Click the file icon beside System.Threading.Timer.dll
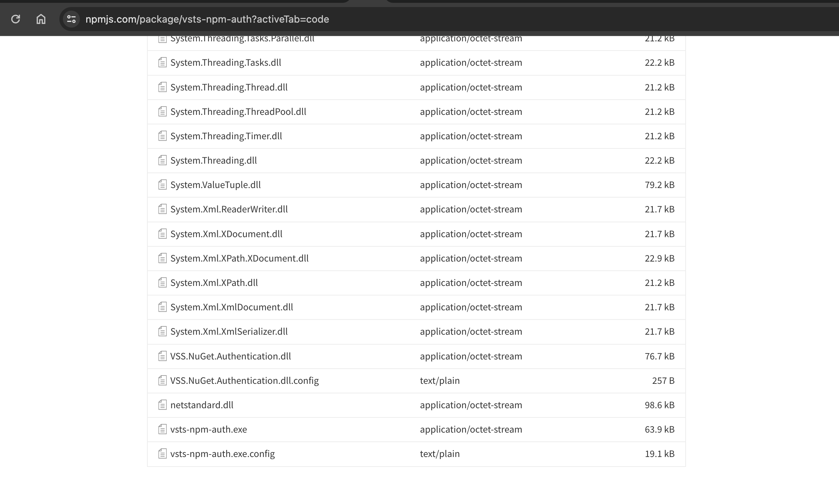The image size is (839, 504). coord(162,135)
